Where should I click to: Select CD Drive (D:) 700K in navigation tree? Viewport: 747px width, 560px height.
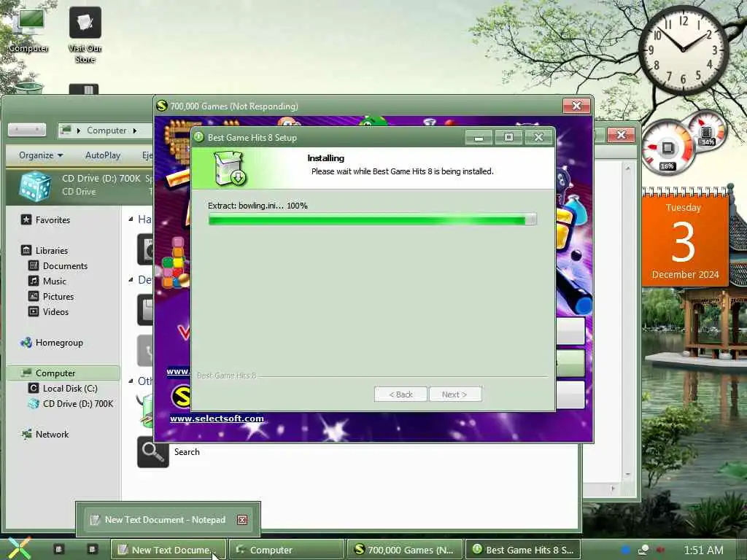pyautogui.click(x=71, y=403)
